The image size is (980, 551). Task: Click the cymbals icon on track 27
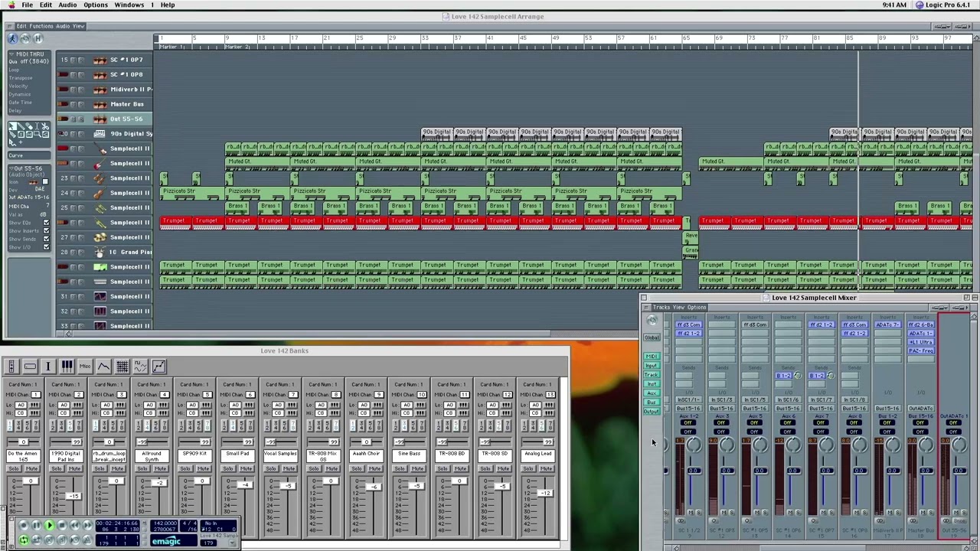[100, 237]
